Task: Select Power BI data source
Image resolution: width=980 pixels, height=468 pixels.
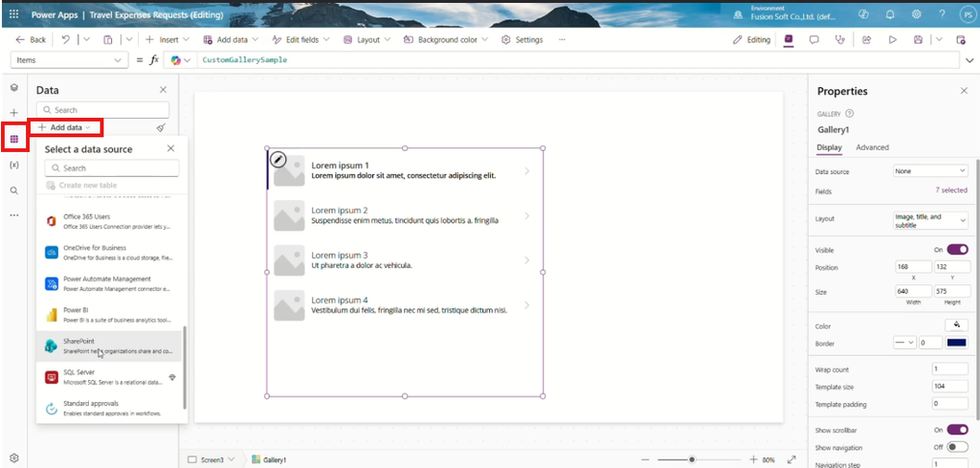Action: click(x=110, y=314)
